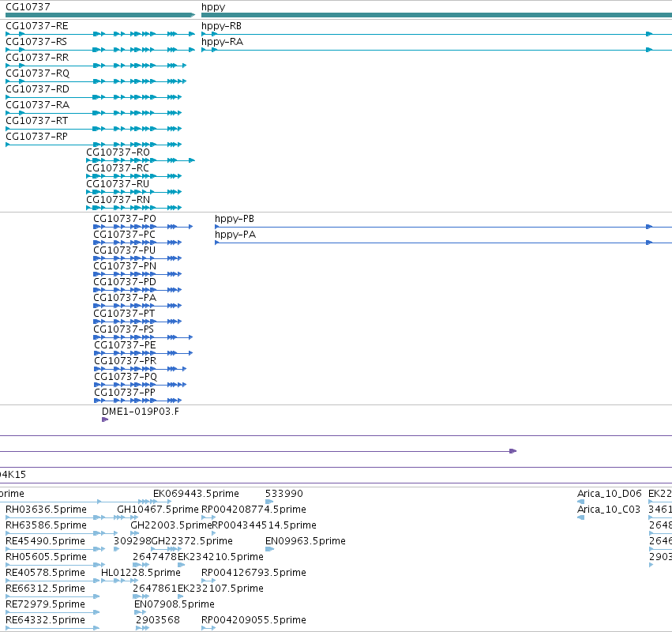
Task: Pick the CG10737-PP protein label
Action: tap(125, 393)
